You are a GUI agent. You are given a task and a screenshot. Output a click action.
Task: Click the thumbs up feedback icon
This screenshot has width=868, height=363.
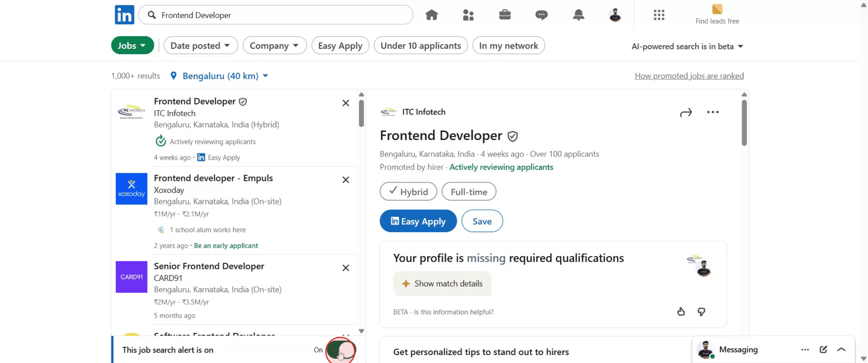pos(681,312)
